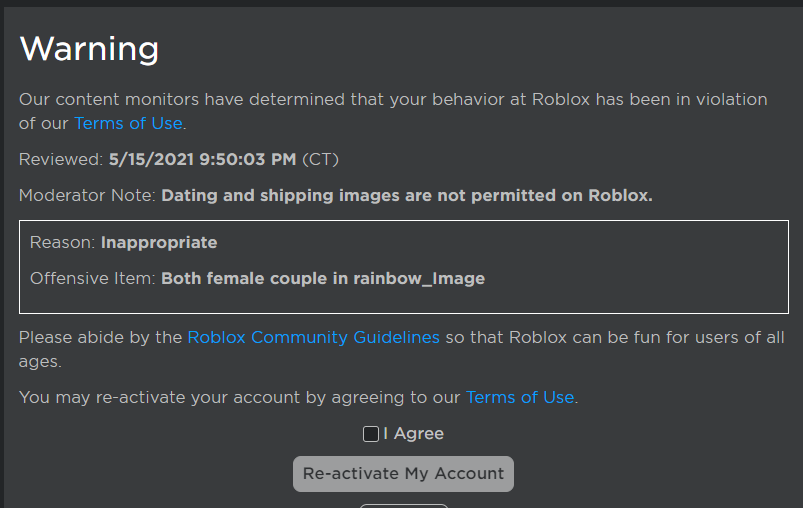Screen dimensions: 803x508
Task: Click the (CT) timezone text
Action: click(325, 159)
